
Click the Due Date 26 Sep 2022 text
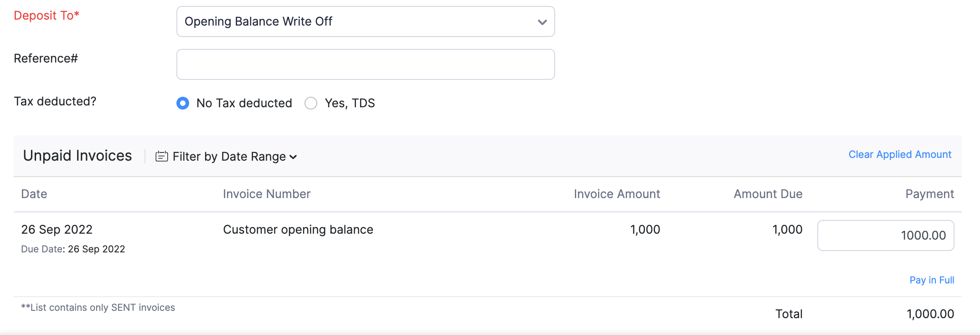tap(73, 249)
